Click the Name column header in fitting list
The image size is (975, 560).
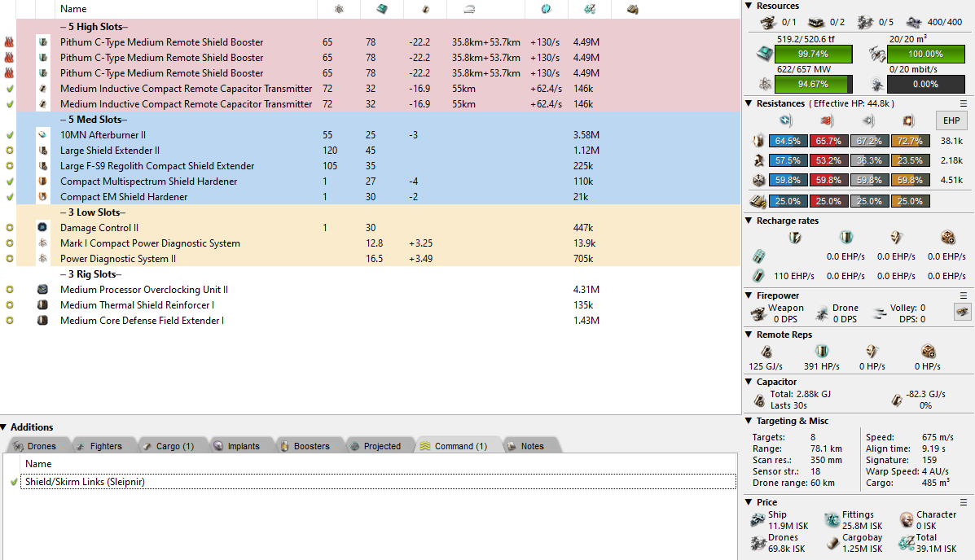73,9
